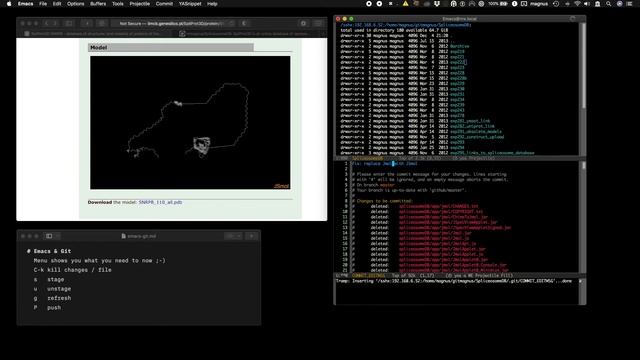Download the SNRPB_110_all.pdb model

(x=160, y=202)
